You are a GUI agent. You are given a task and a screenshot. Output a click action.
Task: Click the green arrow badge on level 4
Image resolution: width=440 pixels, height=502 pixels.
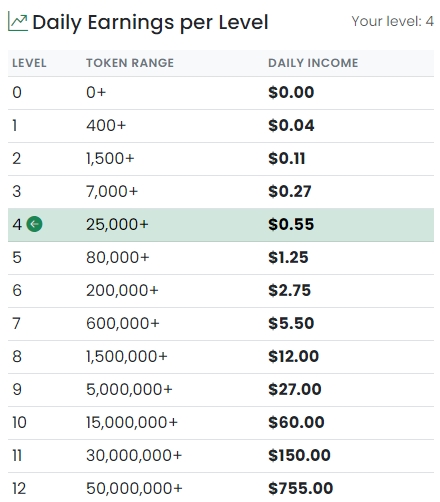pos(35,224)
